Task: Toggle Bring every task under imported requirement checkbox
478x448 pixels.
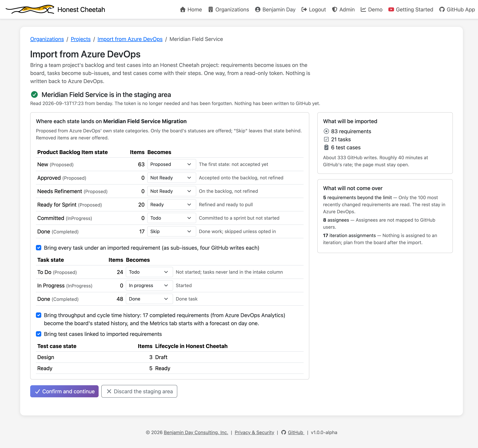Action: tap(38, 248)
